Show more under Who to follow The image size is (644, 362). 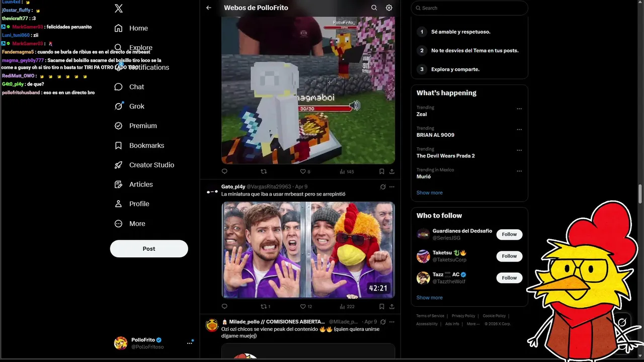(429, 298)
